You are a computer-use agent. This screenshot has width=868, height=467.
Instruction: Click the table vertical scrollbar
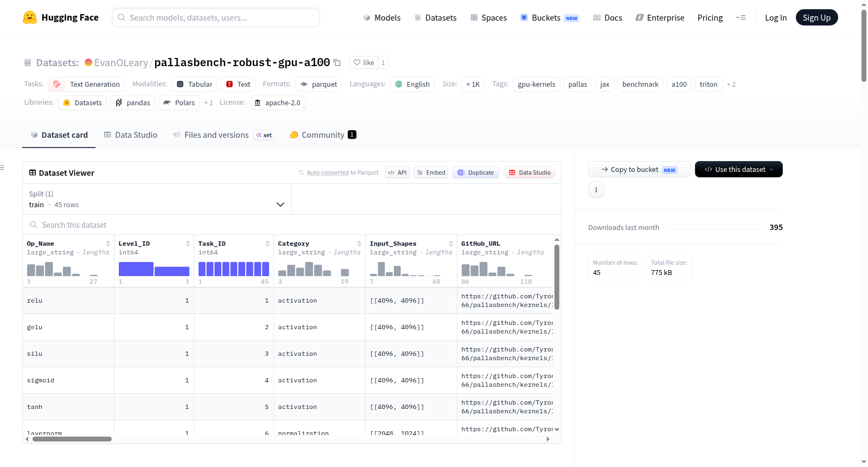point(557,277)
